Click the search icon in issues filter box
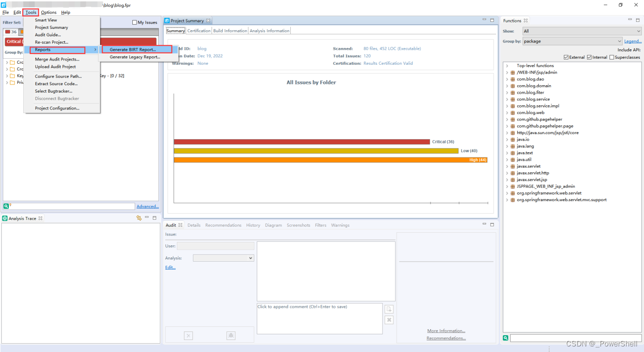The height and width of the screenshot is (352, 644). point(7,206)
